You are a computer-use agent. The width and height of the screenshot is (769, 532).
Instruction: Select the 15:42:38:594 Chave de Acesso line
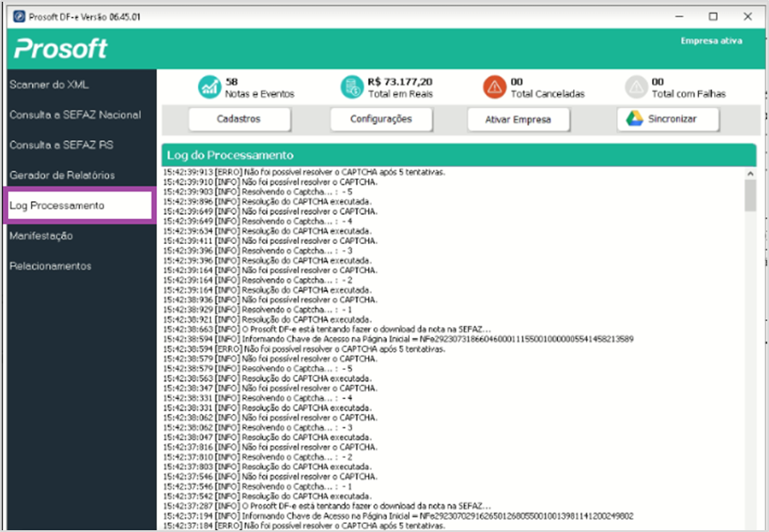pyautogui.click(x=398, y=339)
